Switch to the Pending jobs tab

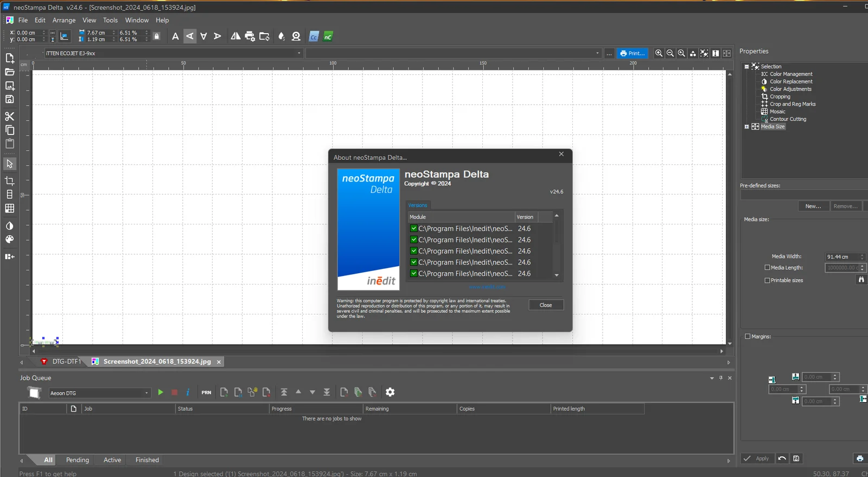(x=78, y=460)
